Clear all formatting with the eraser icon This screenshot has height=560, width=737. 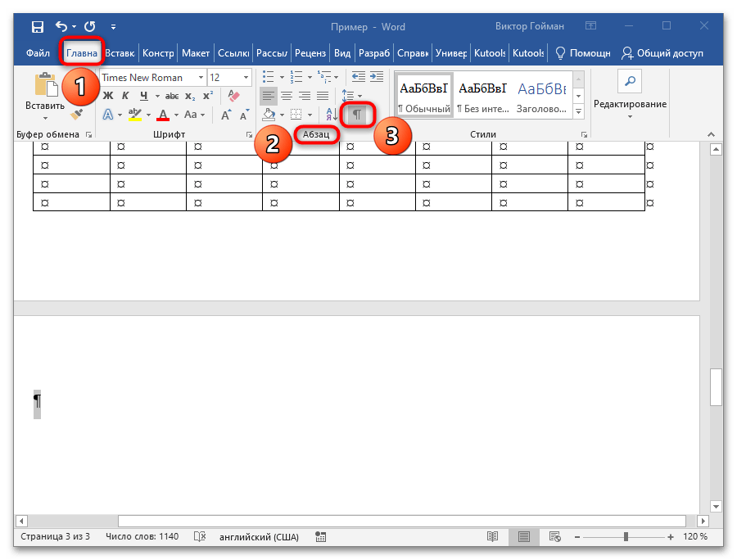[x=233, y=96]
